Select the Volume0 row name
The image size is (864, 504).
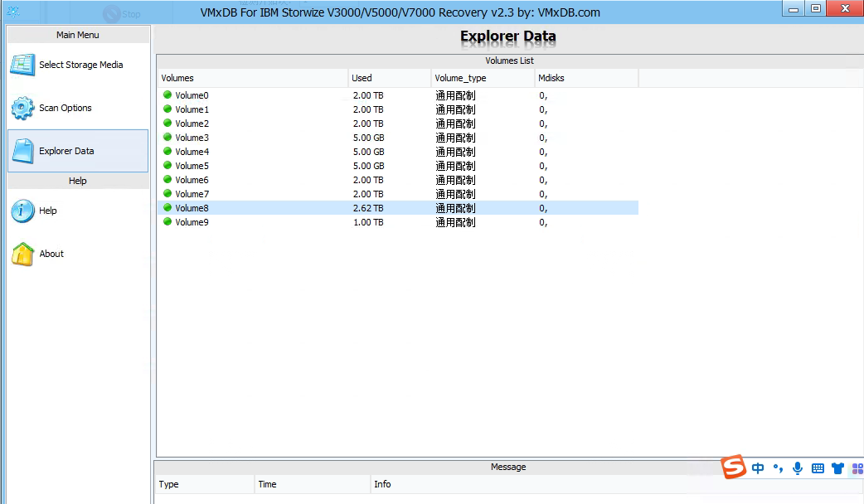pos(192,95)
